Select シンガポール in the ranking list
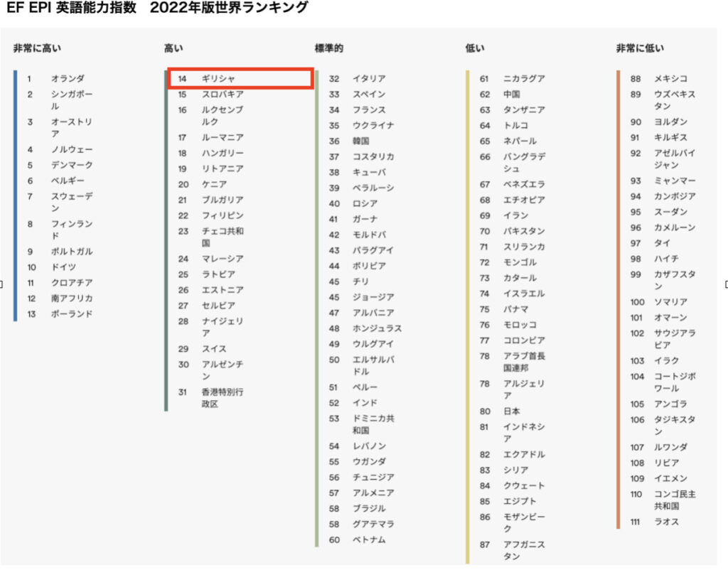 [x=71, y=100]
